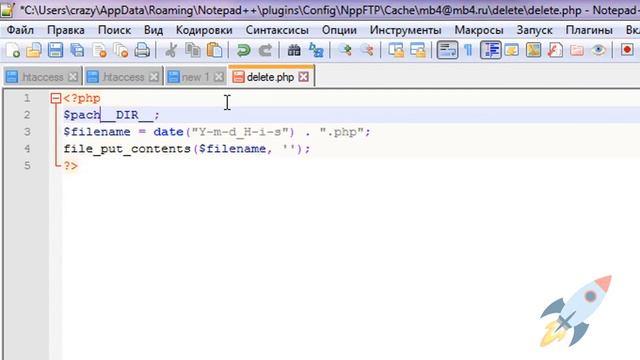Zoom in using the magnifier plus icon

[x=345, y=50]
